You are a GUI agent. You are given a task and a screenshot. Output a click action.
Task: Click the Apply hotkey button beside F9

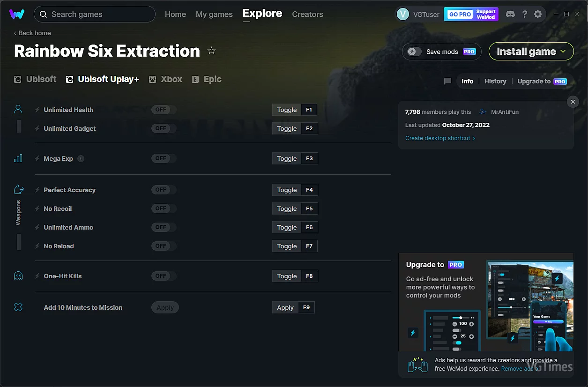click(x=285, y=307)
